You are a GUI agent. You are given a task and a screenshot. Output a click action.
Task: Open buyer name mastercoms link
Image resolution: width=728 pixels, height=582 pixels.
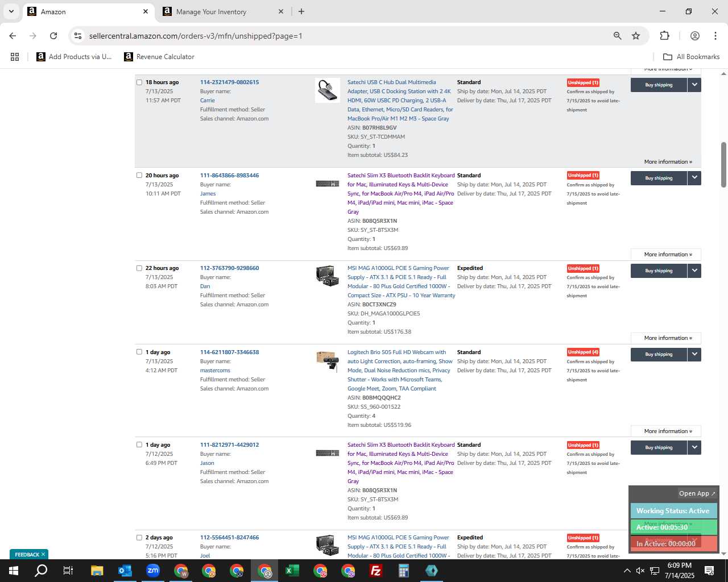(x=215, y=371)
